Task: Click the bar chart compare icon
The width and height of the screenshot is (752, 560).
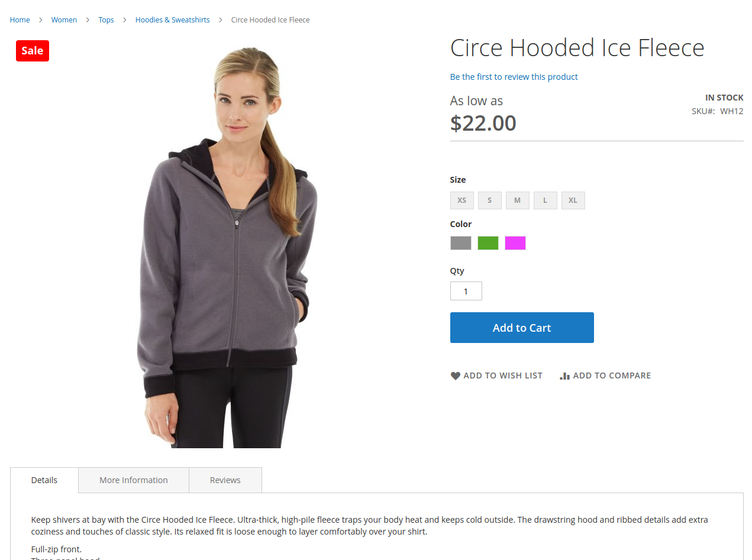Action: tap(564, 376)
